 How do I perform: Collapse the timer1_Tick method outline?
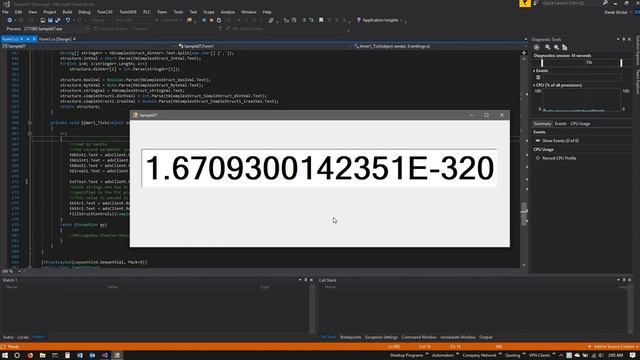[x=29, y=122]
